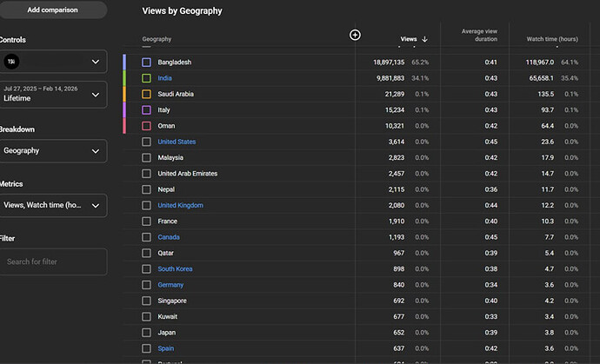Viewport: 600px width, 364px height.
Task: Click the South Korea link
Action: tap(175, 268)
